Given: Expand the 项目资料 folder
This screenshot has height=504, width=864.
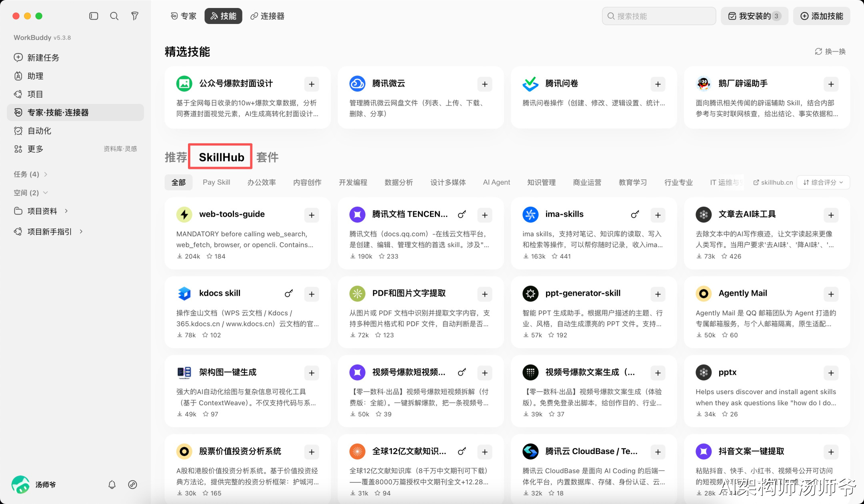Looking at the screenshot, I should pos(41,211).
